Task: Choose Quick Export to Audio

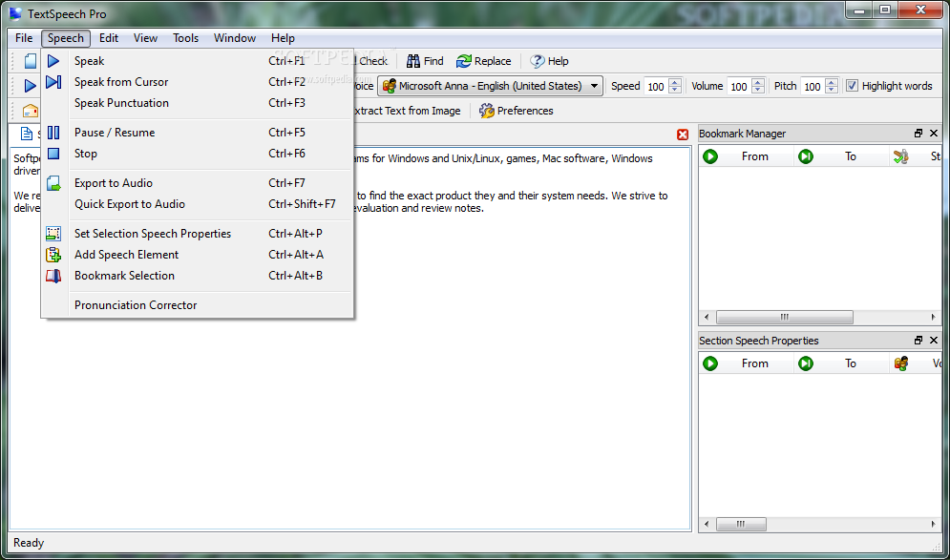Action: [x=198, y=204]
